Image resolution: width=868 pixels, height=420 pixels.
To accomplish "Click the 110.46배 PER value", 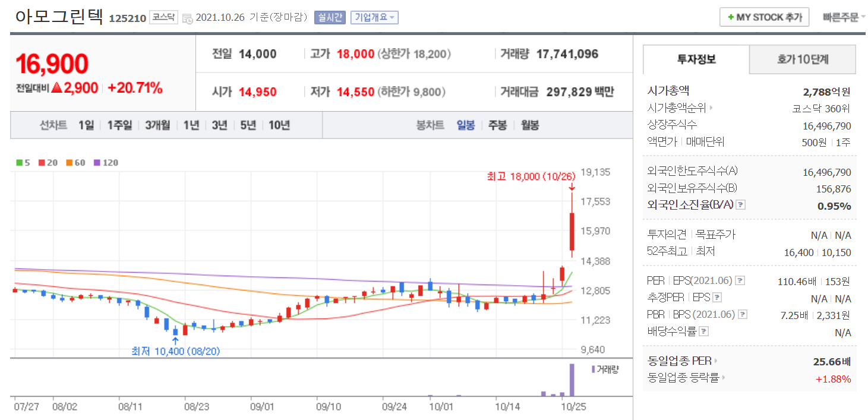I will (x=797, y=281).
